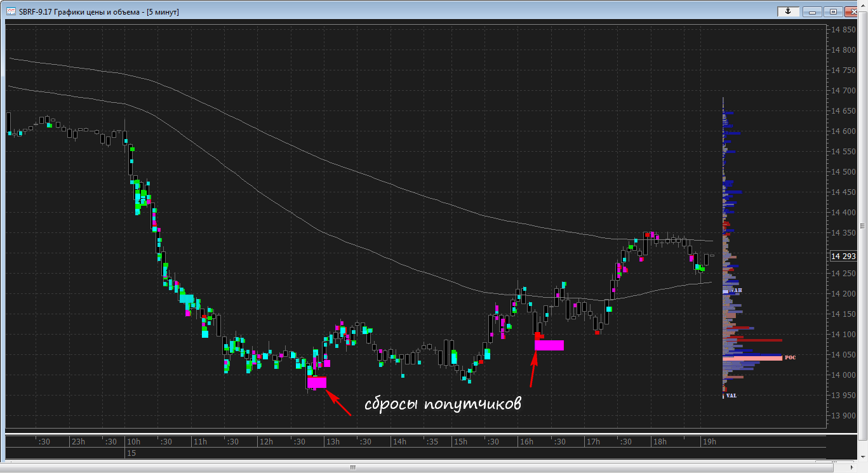Click the 14 700 price axis label

tap(843, 90)
